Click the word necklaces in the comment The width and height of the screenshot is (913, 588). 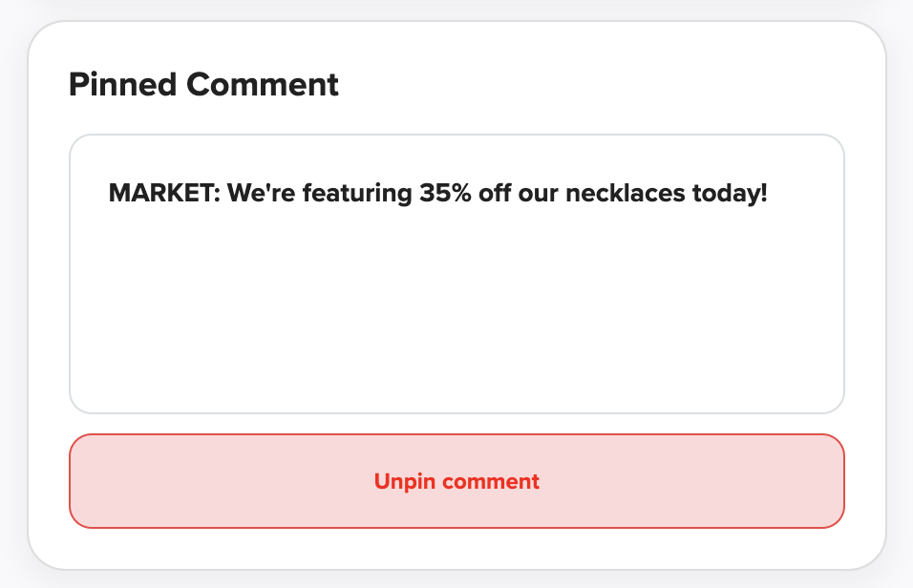coord(625,194)
